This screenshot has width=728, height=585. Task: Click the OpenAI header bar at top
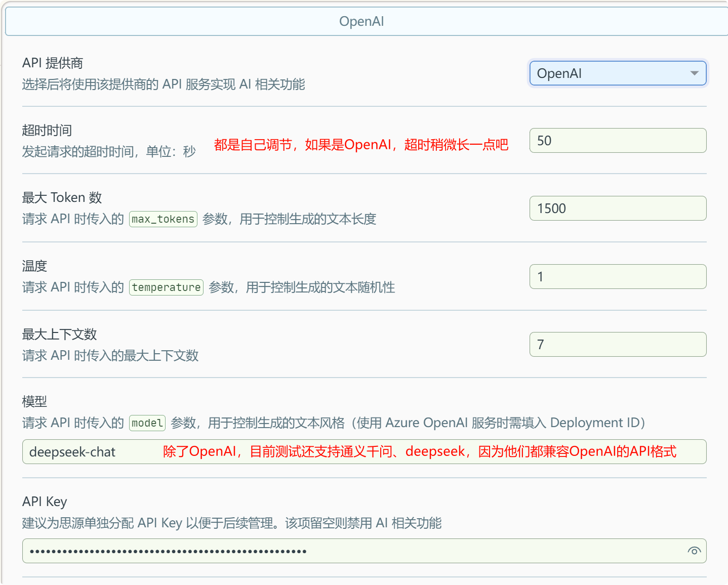click(x=361, y=21)
